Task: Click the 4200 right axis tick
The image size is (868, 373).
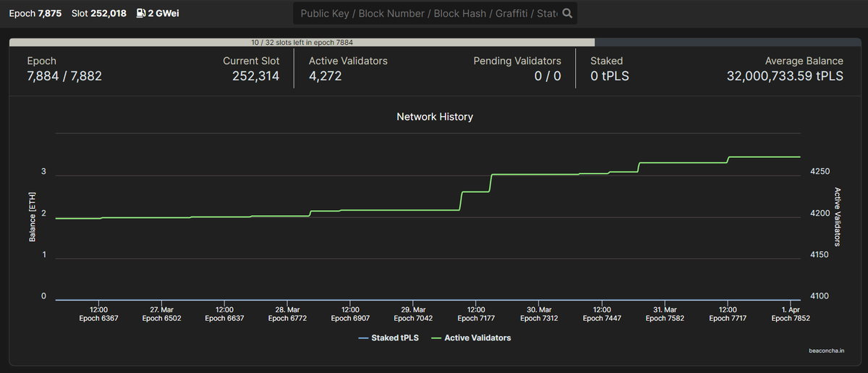Action: 820,214
